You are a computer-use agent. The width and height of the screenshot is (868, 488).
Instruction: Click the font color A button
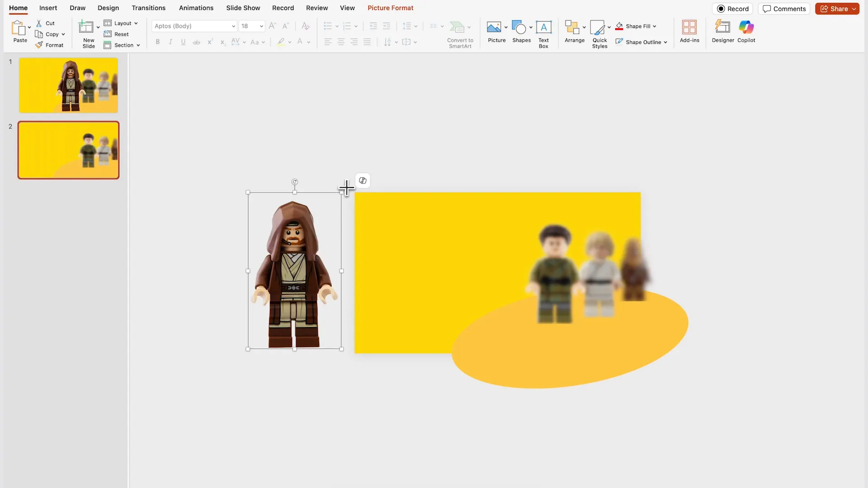point(300,42)
